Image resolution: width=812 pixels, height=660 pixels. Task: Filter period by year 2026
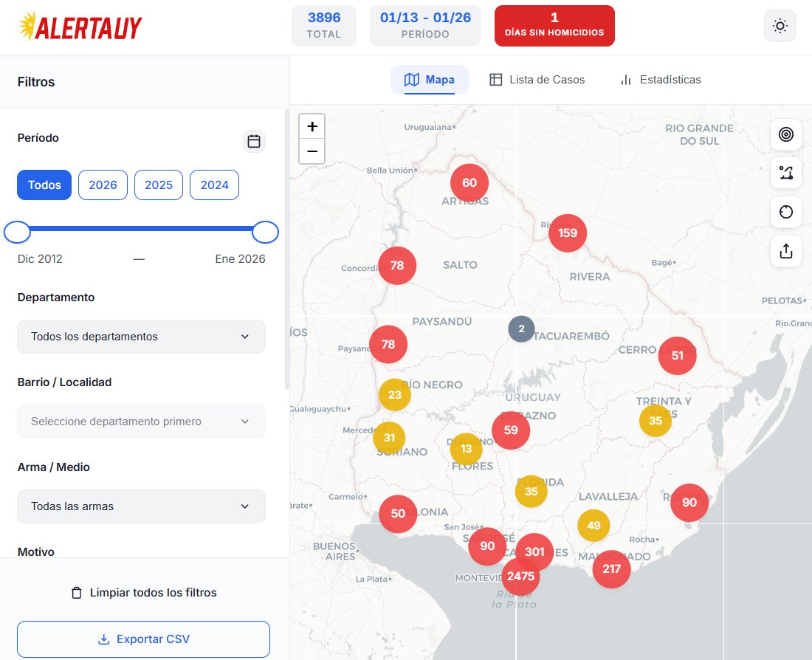click(x=103, y=185)
